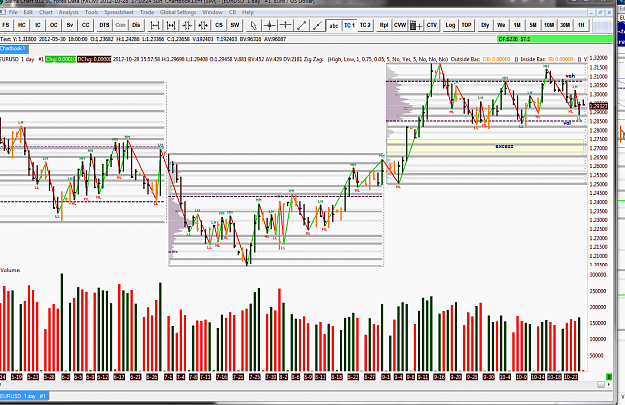Viewport: 625px width, 405px height.
Task: Open the Analysis menu
Action: [69, 12]
